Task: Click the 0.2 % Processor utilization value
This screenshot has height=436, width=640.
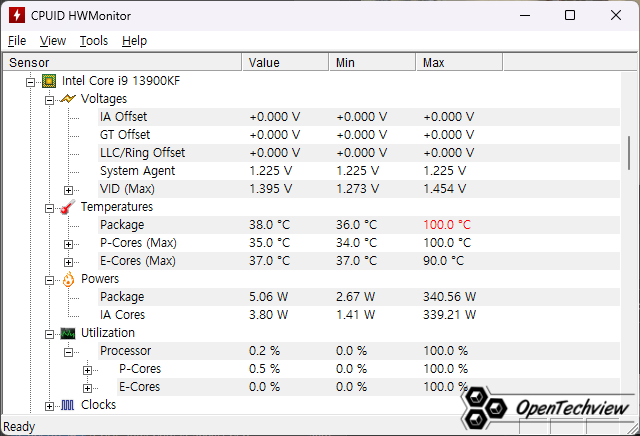Action: 264,351
